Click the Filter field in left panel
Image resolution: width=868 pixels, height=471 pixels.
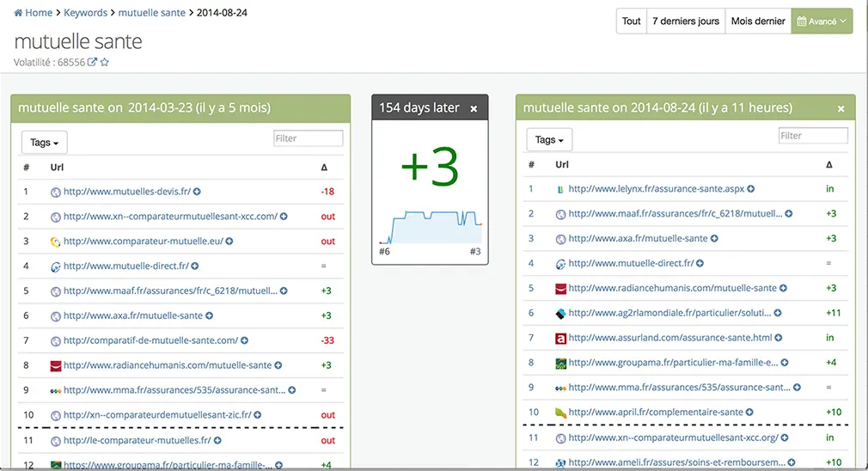(x=309, y=138)
